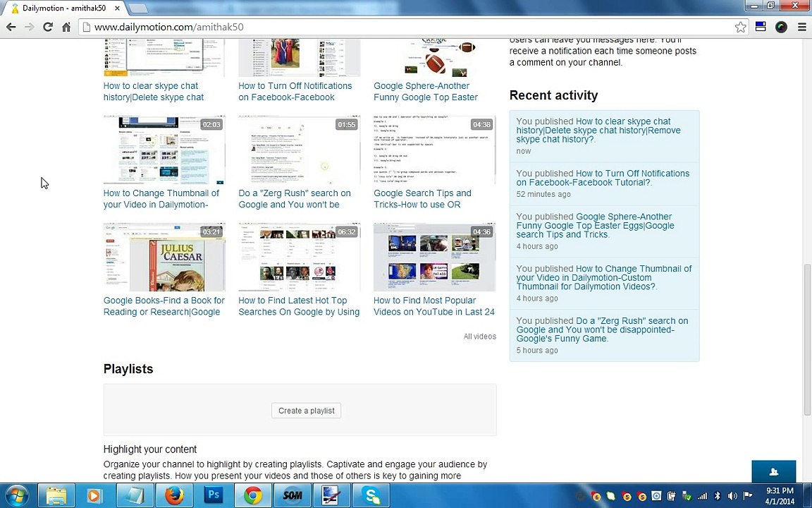Image resolution: width=812 pixels, height=508 pixels.
Task: Open the network signal tray icon
Action: [702, 496]
